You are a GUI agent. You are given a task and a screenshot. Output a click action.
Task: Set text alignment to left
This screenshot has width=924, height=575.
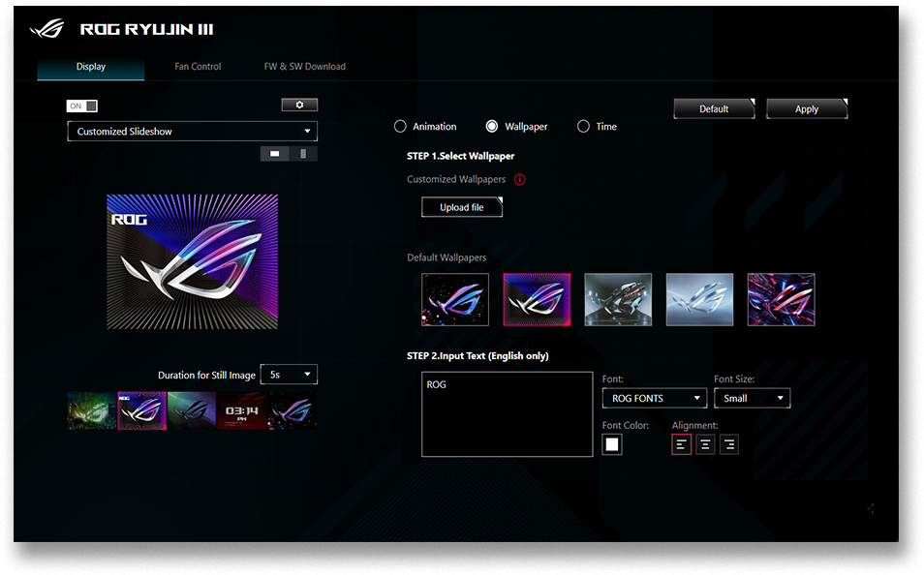681,444
